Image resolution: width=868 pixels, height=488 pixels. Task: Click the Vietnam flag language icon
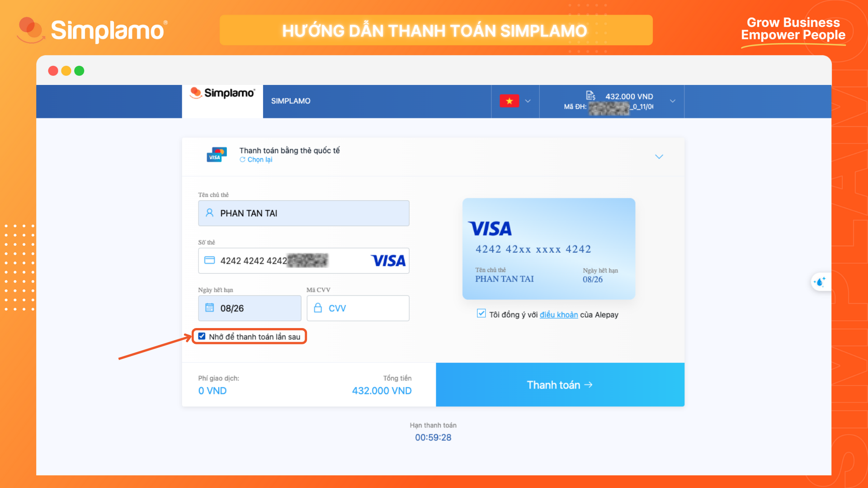pos(509,101)
